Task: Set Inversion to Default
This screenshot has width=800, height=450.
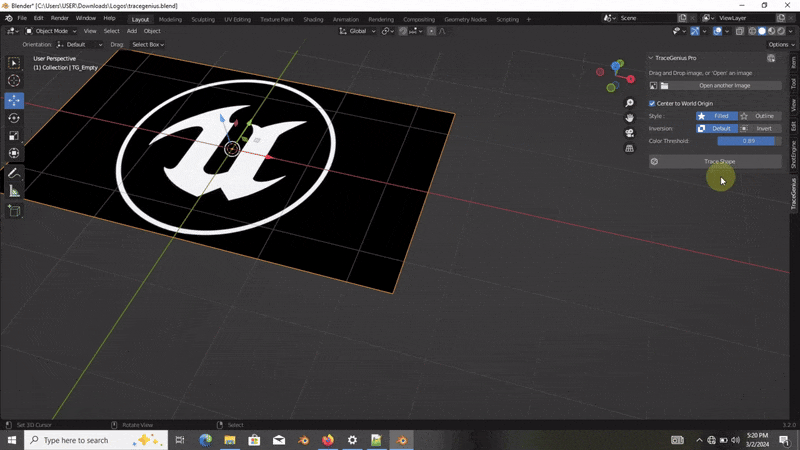Action: [717, 129]
